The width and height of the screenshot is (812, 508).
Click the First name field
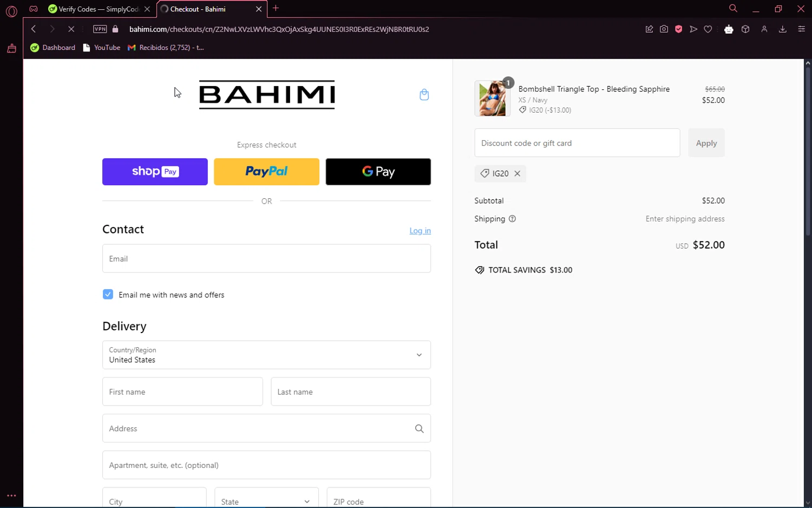click(182, 392)
